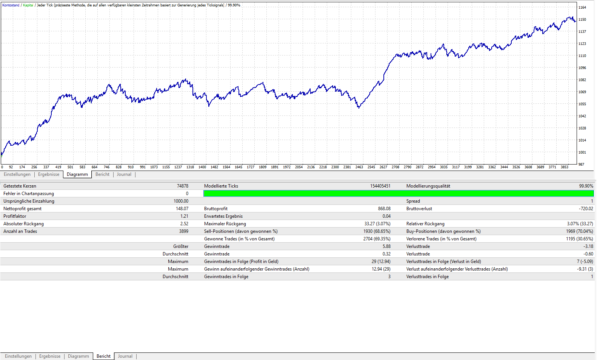Click the Verlorene Trades (in % von Gesamt) label

point(442,239)
